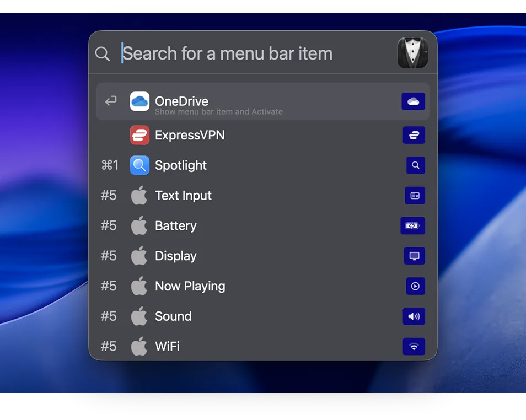Click Apple logo next to Battery
This screenshot has width=526, height=420.
139,225
